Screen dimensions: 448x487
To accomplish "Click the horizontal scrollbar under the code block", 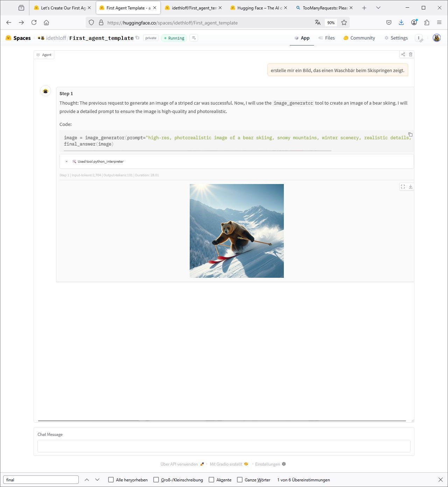I will pos(197,151).
